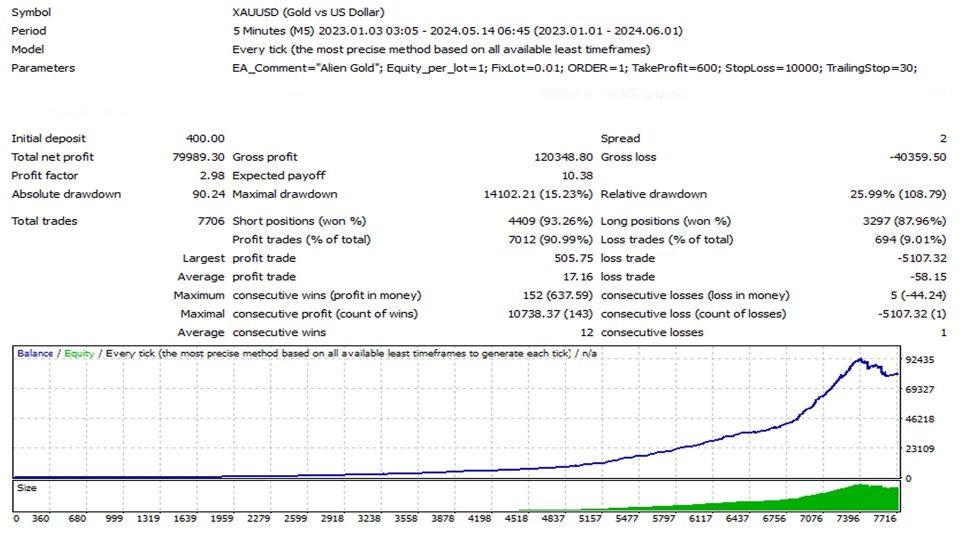
Task: Select the symbol value XAUUSD (Gold vs US Dollar)
Action: (308, 12)
